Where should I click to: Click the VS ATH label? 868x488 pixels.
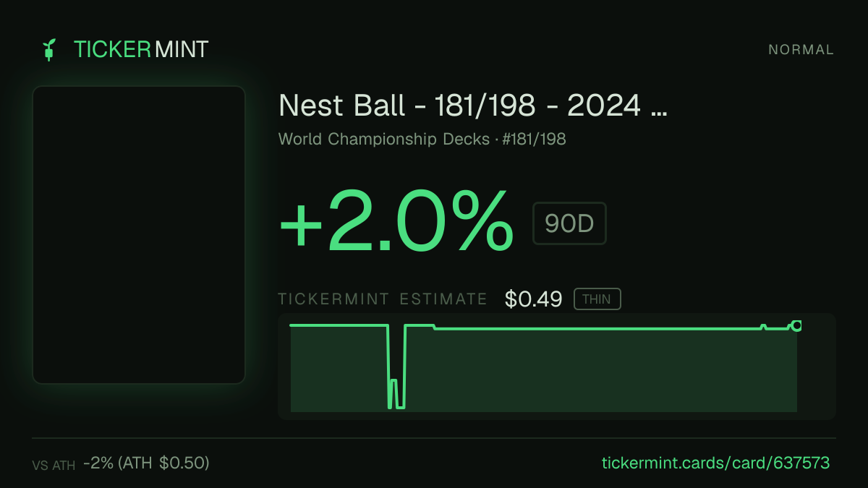click(x=54, y=466)
